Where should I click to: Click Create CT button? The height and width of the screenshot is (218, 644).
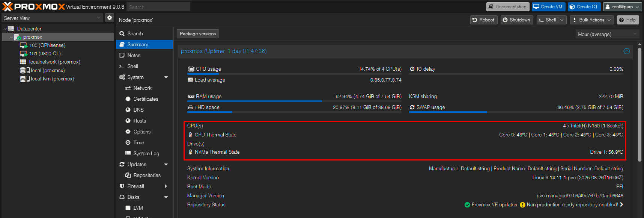(584, 7)
